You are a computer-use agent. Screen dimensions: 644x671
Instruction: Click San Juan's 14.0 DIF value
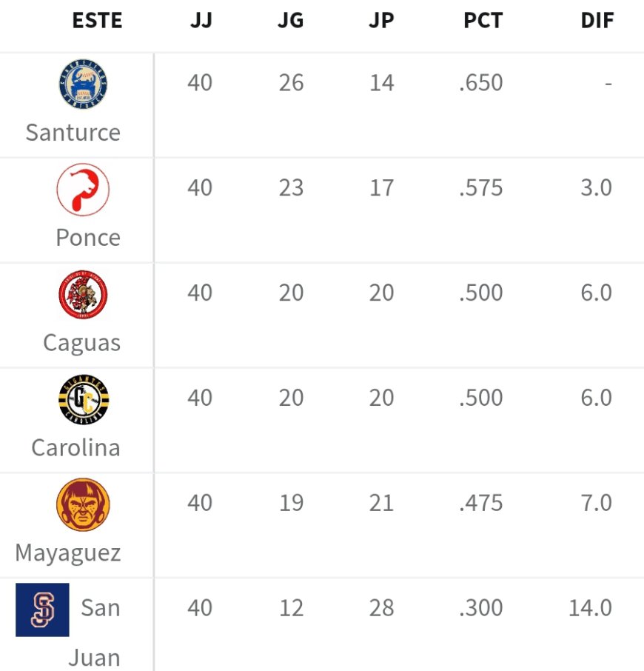(x=590, y=608)
